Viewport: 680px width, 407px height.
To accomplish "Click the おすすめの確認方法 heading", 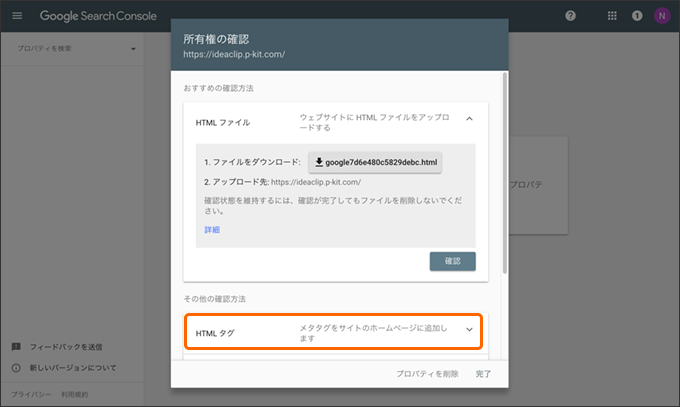I will tap(218, 88).
